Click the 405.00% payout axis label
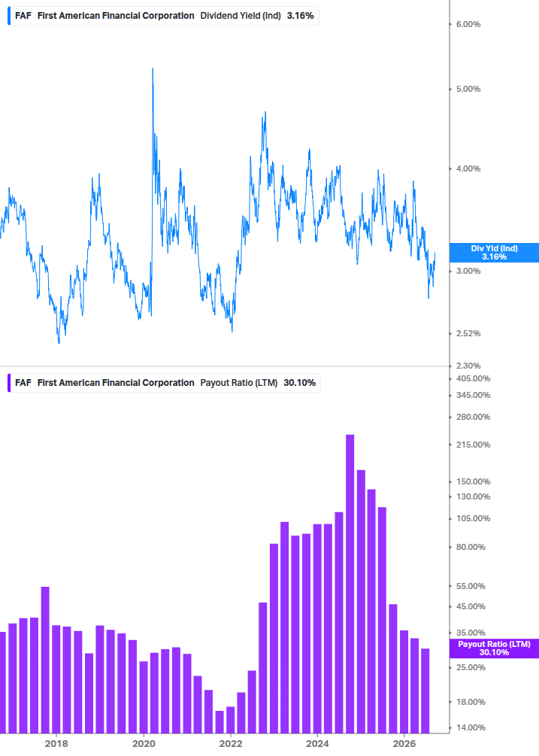 pos(473,379)
